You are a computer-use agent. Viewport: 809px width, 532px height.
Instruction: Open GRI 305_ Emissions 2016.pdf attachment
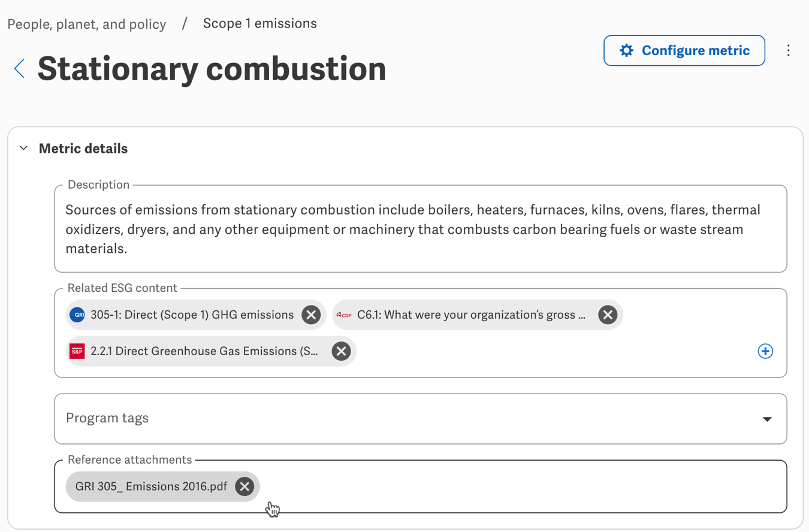(x=151, y=486)
